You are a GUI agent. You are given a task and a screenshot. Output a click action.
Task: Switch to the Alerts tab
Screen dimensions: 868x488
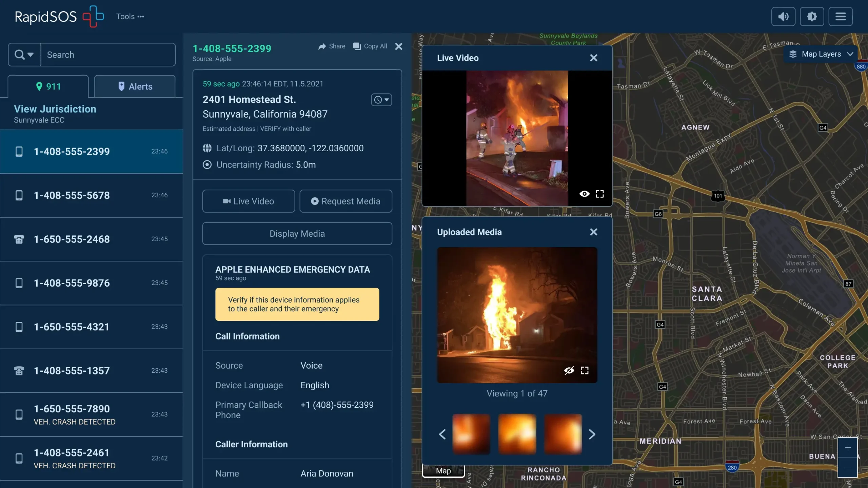pos(135,86)
